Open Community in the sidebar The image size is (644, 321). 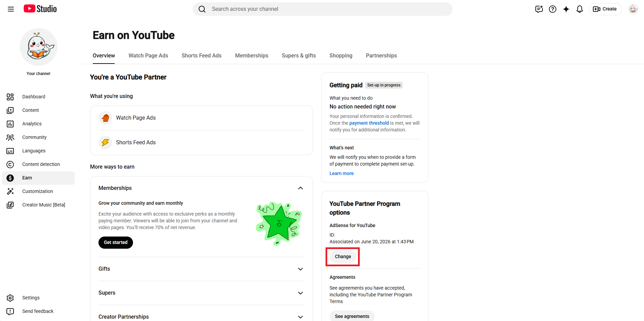pyautogui.click(x=39, y=138)
